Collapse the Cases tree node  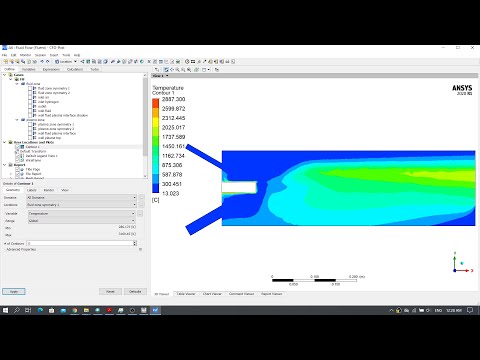(x=5, y=75)
